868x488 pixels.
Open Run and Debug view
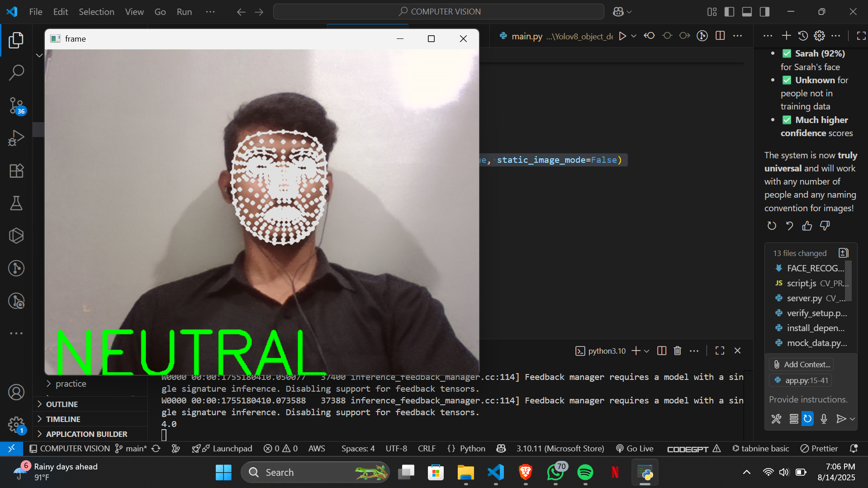click(16, 138)
